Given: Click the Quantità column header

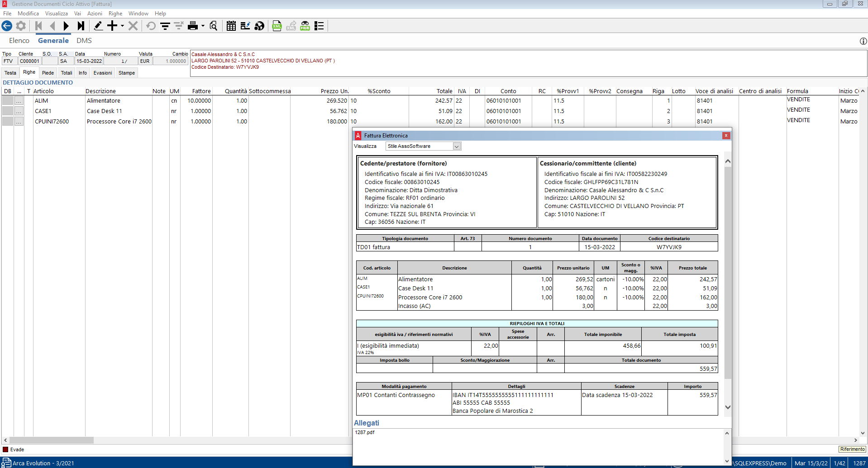Looking at the screenshot, I should 236,91.
